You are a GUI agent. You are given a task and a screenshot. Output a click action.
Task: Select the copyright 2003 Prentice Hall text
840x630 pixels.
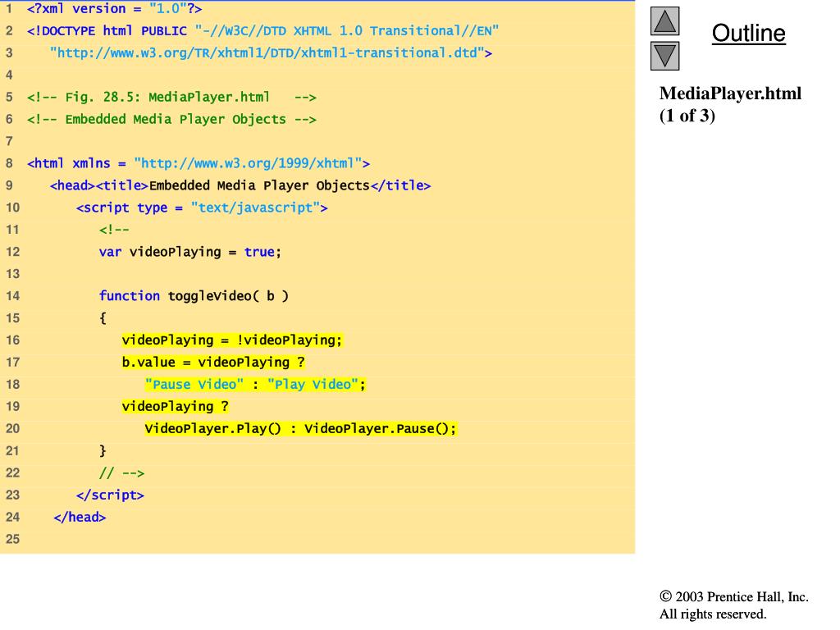[x=734, y=596]
